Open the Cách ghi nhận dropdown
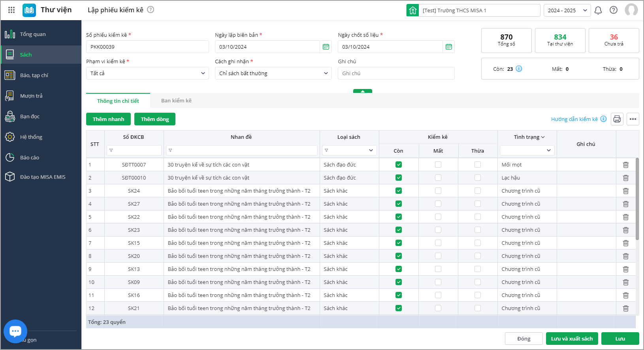Image resolution: width=644 pixels, height=350 pixels. click(x=273, y=73)
